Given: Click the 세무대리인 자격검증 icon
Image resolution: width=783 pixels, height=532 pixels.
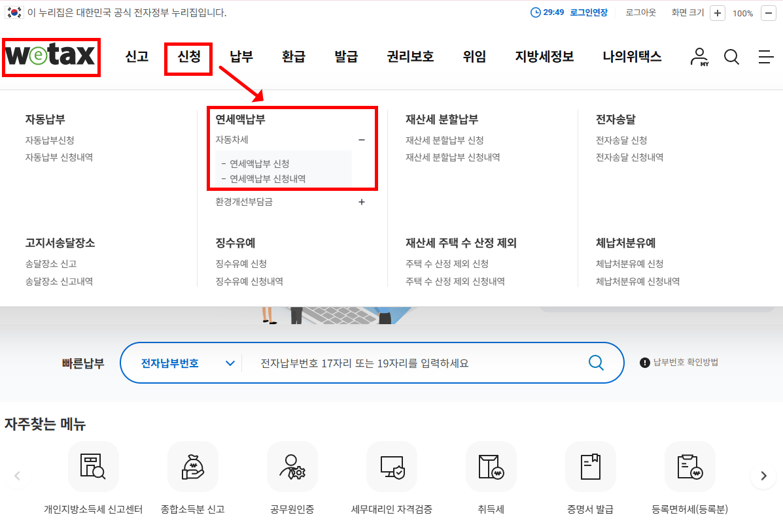Looking at the screenshot, I should click(x=392, y=467).
